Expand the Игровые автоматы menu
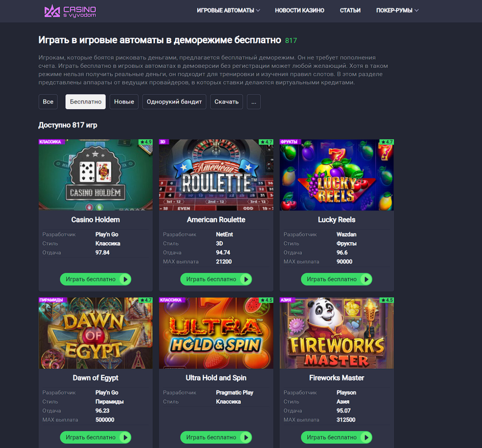This screenshot has width=482, height=448. 229,10
